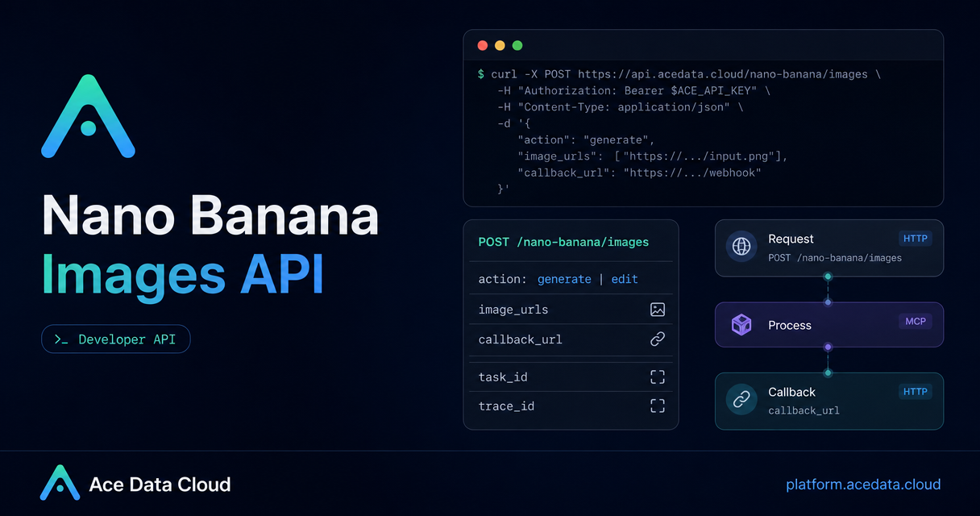980x516 pixels.
Task: Click the HTTP tag on Request card
Action: (x=915, y=239)
